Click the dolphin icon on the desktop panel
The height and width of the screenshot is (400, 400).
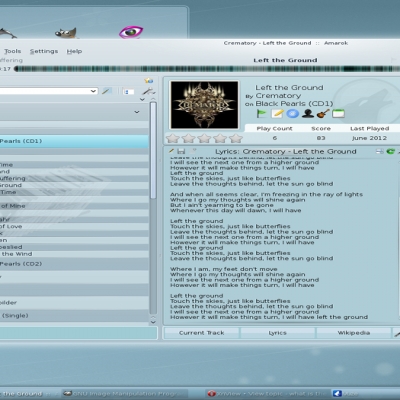[x=7, y=33]
